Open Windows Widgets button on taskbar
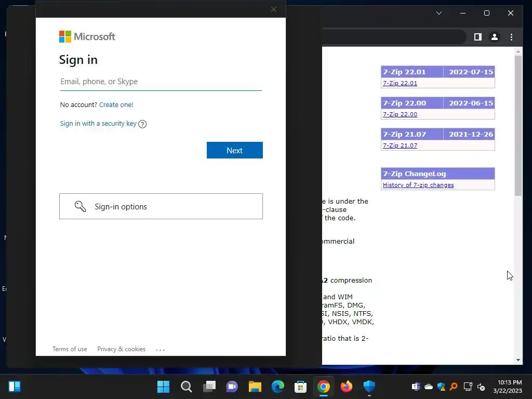 [x=15, y=387]
